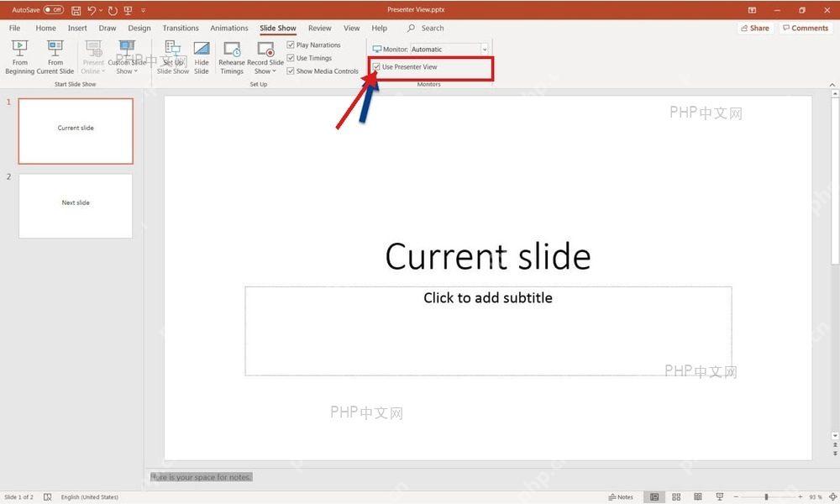
Task: Start slide show From Beginning
Action: 20,57
